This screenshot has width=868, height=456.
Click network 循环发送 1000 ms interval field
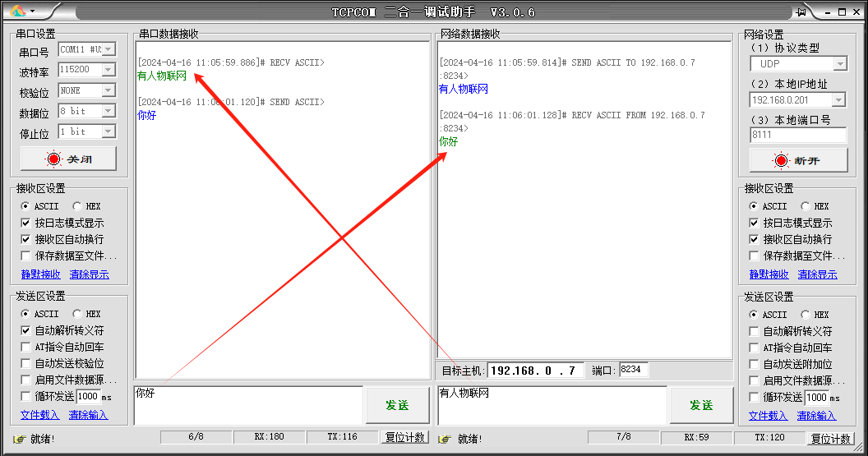coord(816,398)
